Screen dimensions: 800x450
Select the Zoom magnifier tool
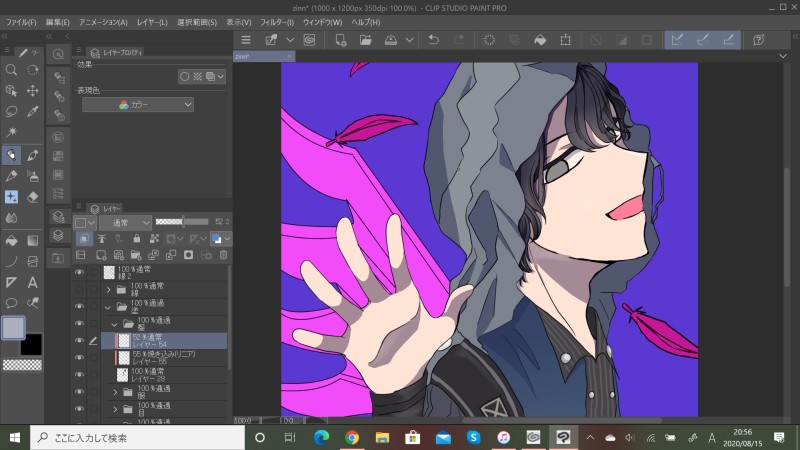point(12,70)
